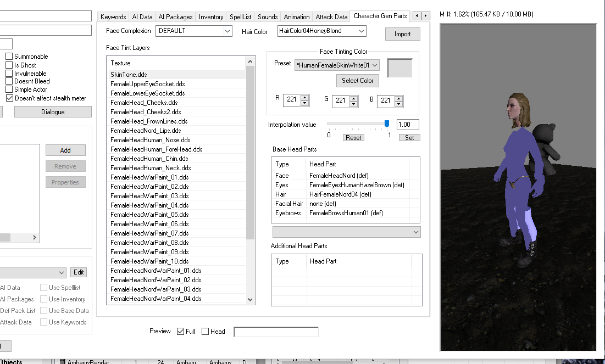Click the texture list vertical scrollbar thumb
Image resolution: width=605 pixels, height=364 pixels.
click(250, 153)
